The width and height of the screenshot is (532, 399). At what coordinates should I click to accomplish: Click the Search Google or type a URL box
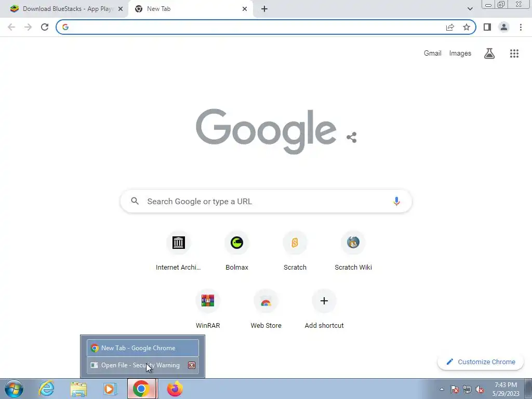[266, 201]
